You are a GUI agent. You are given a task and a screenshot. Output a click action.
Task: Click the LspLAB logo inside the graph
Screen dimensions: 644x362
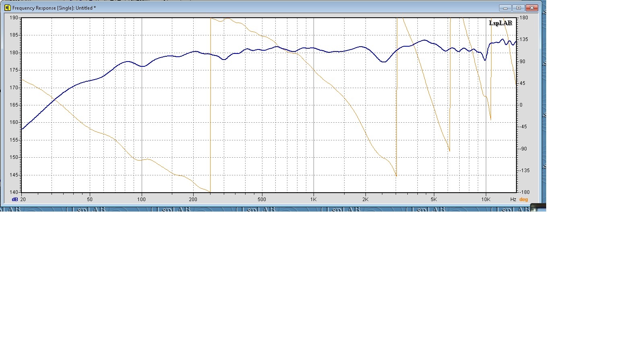coord(500,23)
